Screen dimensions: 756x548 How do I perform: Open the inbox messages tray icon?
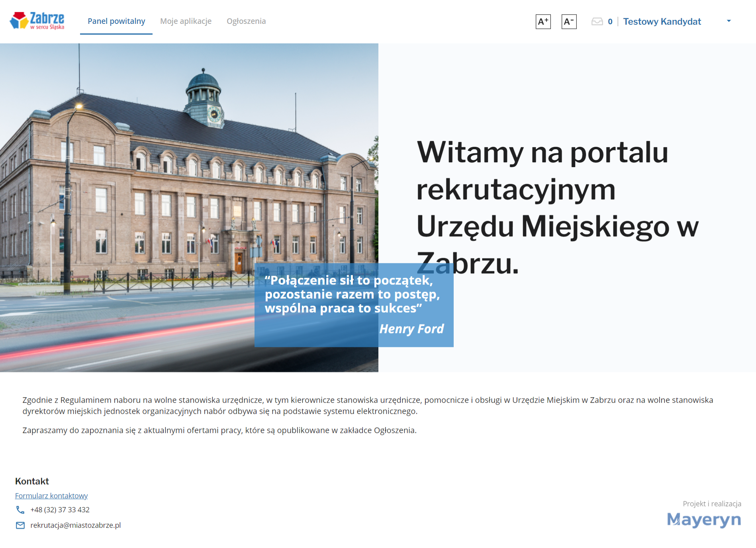(x=597, y=21)
